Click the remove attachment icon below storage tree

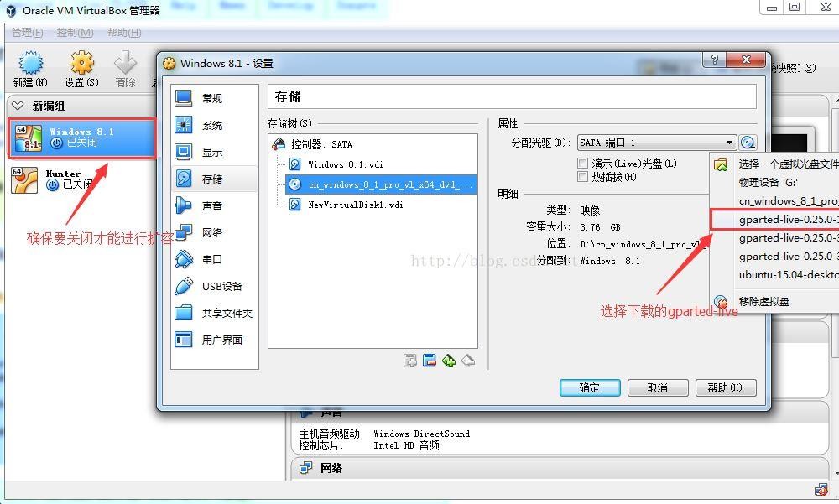pos(468,361)
